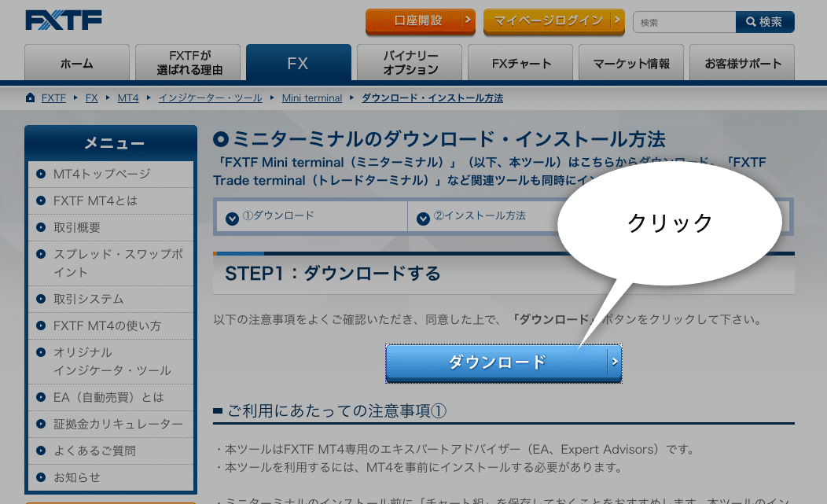827x504 pixels.
Task: Click into the 検索 search field
Action: [x=684, y=22]
